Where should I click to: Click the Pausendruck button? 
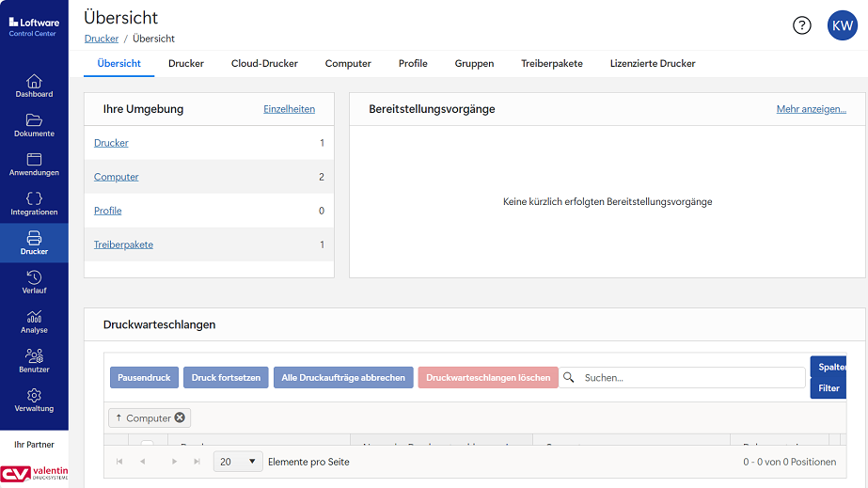144,378
